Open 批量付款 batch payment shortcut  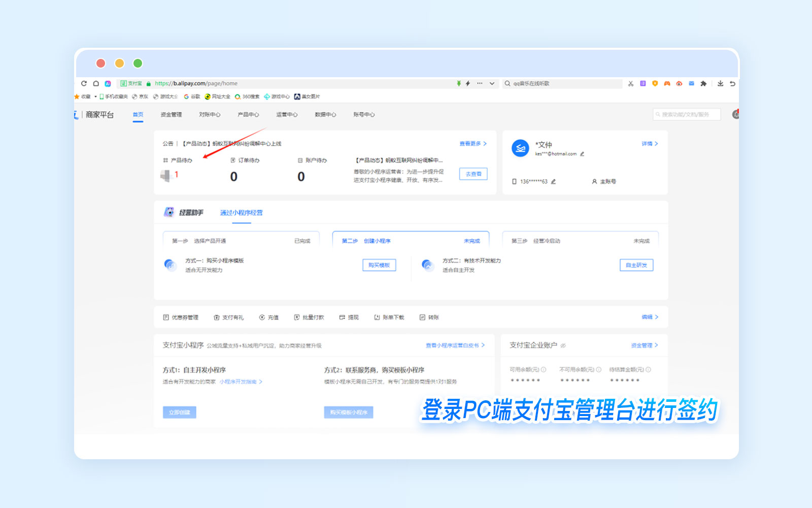click(309, 317)
